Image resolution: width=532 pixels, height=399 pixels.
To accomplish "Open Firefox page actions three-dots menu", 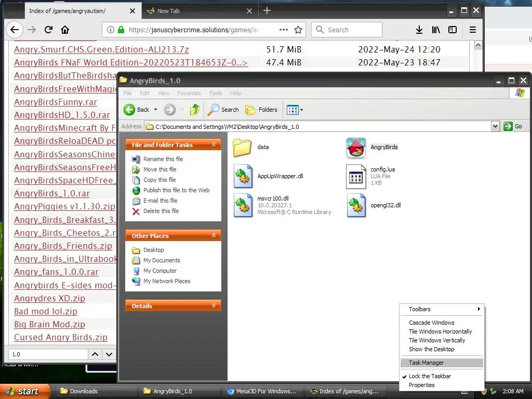I will 284,30.
